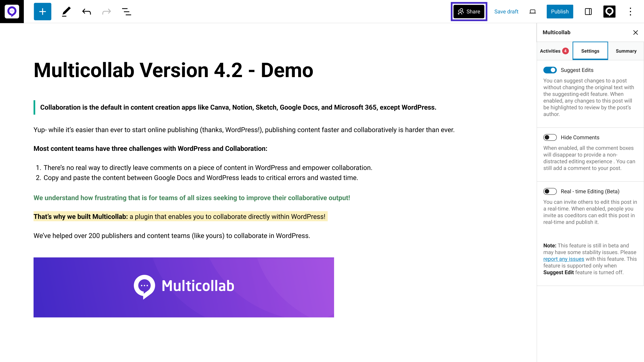Enable the Real-time Editing Beta toggle
644x362 pixels.
pyautogui.click(x=550, y=191)
